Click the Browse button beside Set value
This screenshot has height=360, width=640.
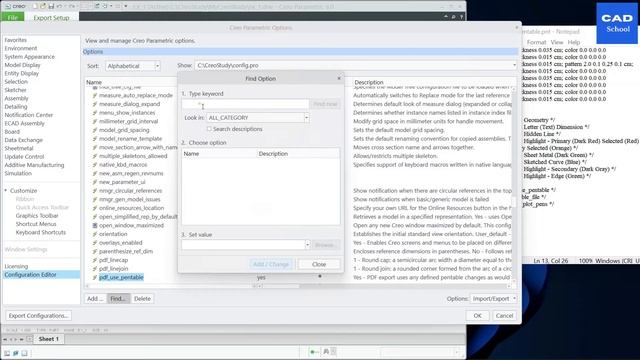[325, 245]
